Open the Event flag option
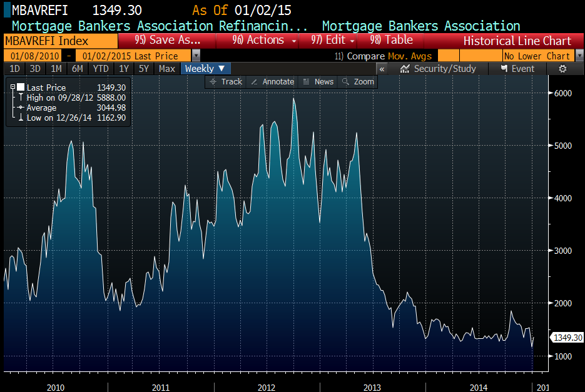Screen dimensions: 585x392 pyautogui.click(x=517, y=69)
